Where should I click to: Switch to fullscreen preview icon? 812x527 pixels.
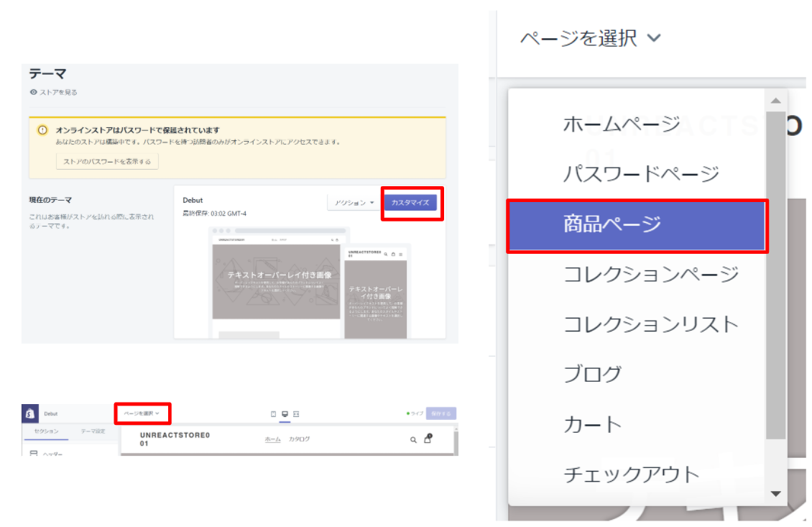click(296, 414)
